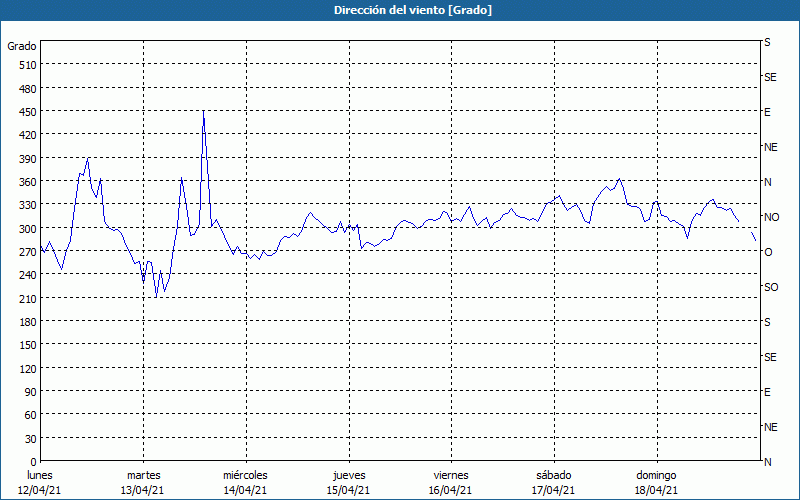
Task: Click the 'O' compass direction label
Action: tap(768, 252)
